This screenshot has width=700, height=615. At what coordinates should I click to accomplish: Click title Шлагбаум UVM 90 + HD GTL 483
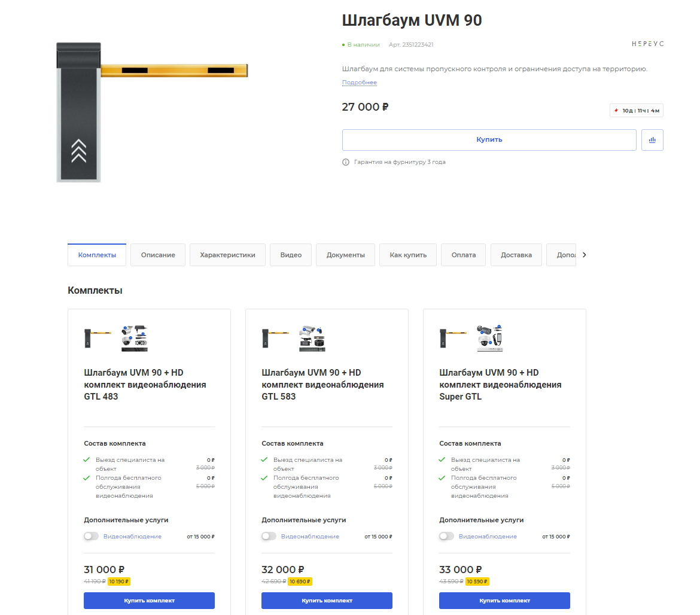point(145,384)
